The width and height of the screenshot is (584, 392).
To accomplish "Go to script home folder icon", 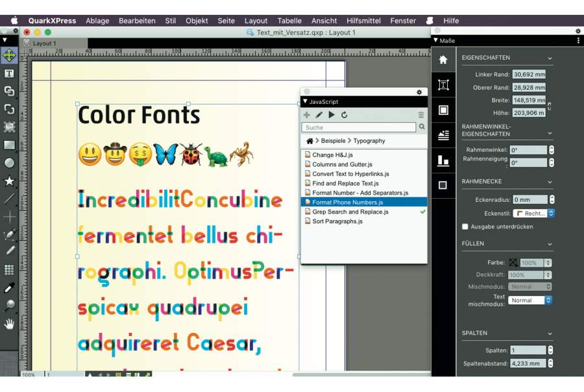I will pos(310,141).
